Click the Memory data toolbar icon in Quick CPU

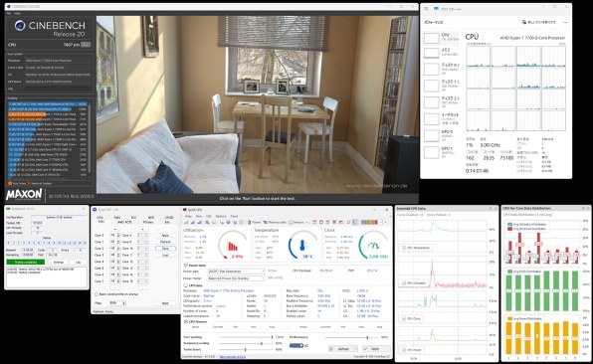[275, 222]
